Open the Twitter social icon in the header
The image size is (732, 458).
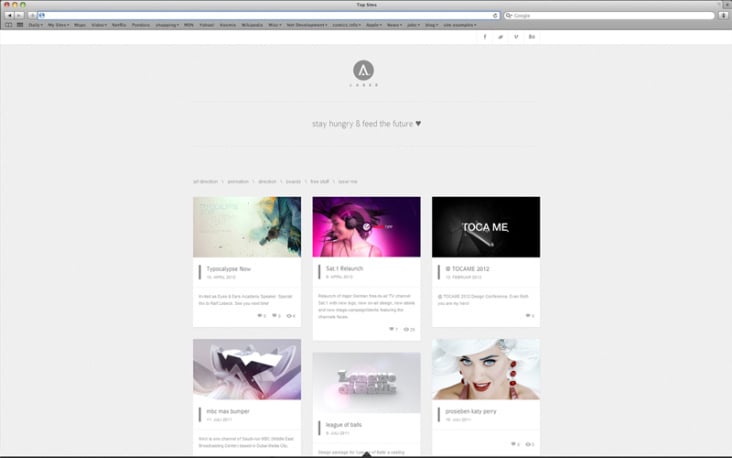[500, 37]
